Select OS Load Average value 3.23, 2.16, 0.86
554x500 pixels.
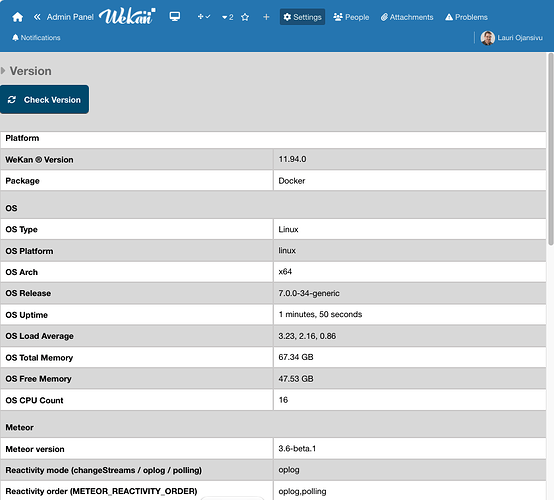point(307,336)
